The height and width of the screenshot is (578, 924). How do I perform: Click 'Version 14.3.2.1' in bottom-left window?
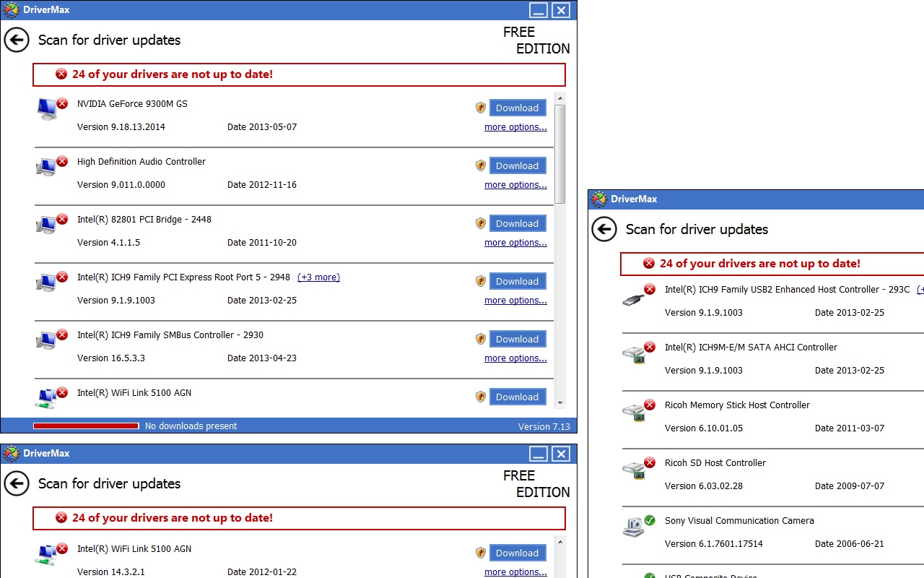pos(111,572)
